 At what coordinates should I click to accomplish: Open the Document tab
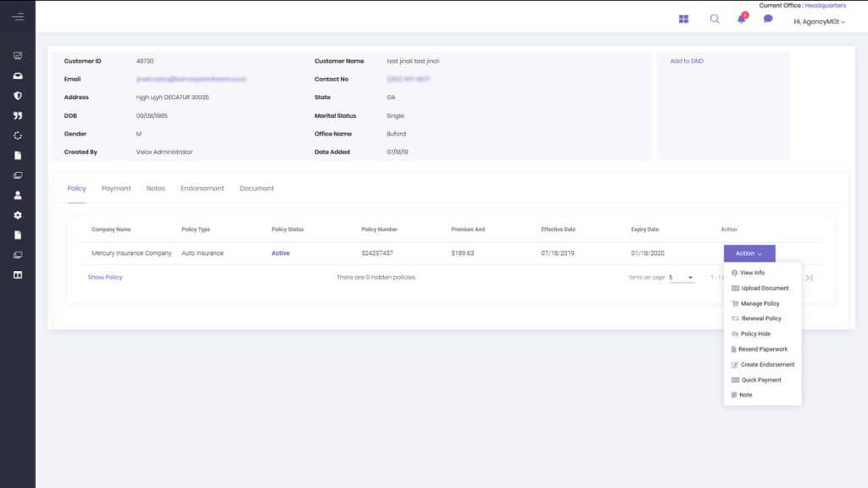pyautogui.click(x=256, y=188)
